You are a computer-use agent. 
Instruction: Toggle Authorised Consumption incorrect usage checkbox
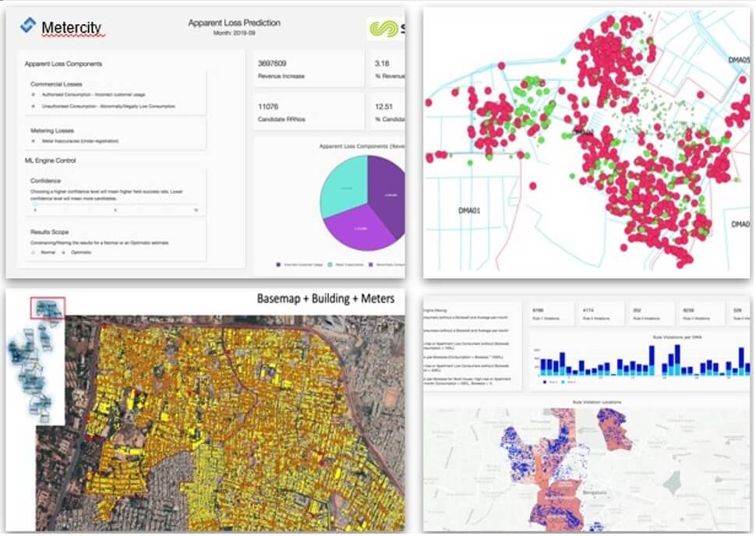pos(33,94)
